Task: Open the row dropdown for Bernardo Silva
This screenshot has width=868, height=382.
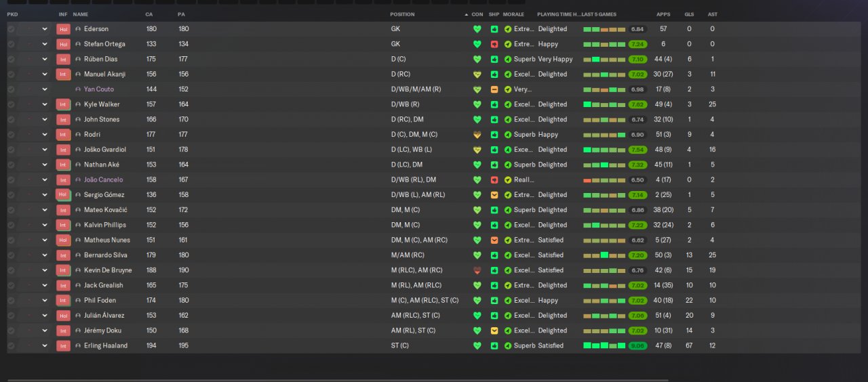Action: [x=45, y=255]
